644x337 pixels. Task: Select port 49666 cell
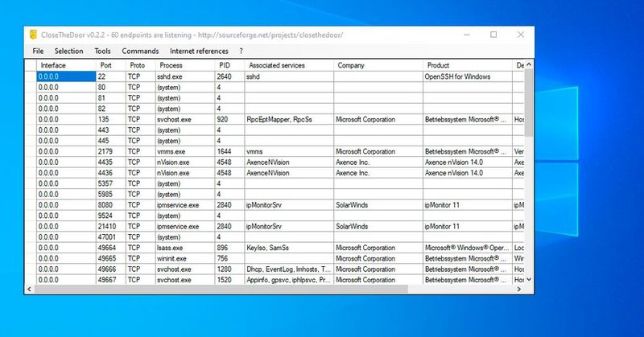click(111, 269)
